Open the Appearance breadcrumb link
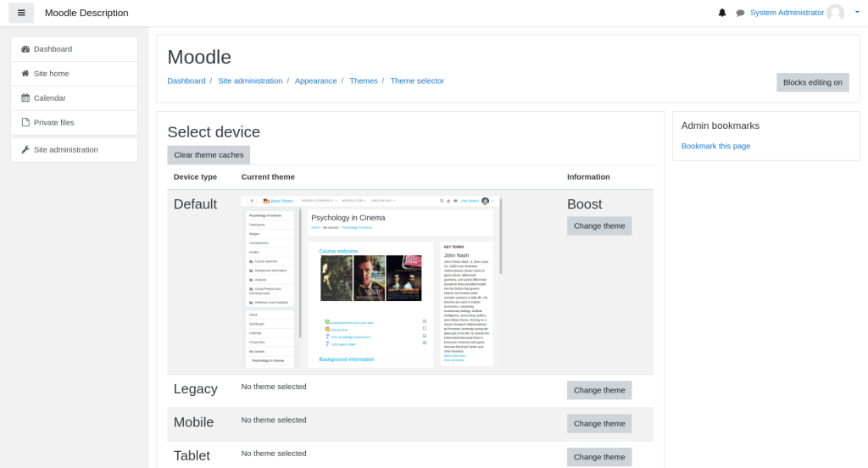The image size is (868, 468). [315, 81]
